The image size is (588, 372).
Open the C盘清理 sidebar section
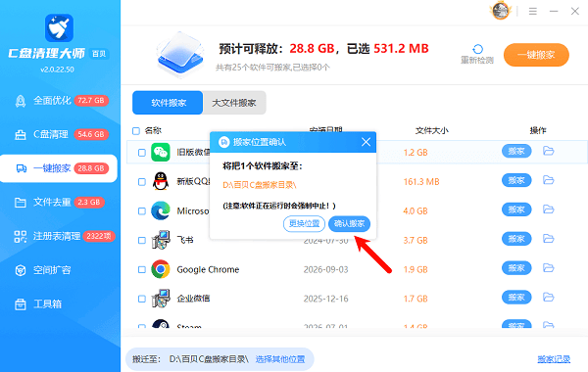click(60, 134)
